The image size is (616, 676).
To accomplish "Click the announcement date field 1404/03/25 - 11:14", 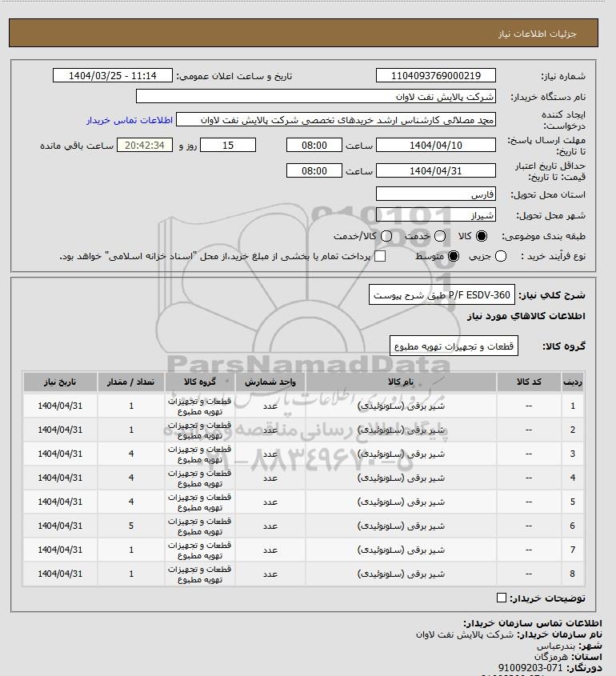I will 113,75.
